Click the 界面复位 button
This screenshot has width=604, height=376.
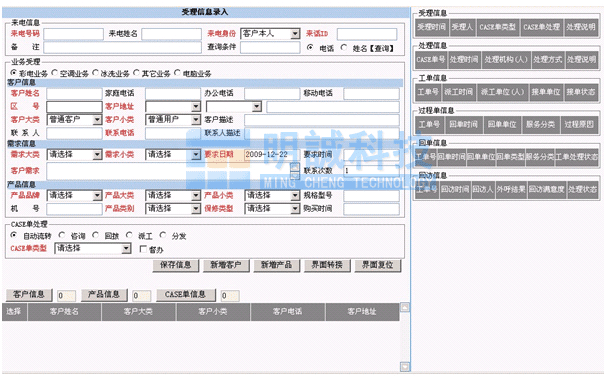[x=378, y=265]
